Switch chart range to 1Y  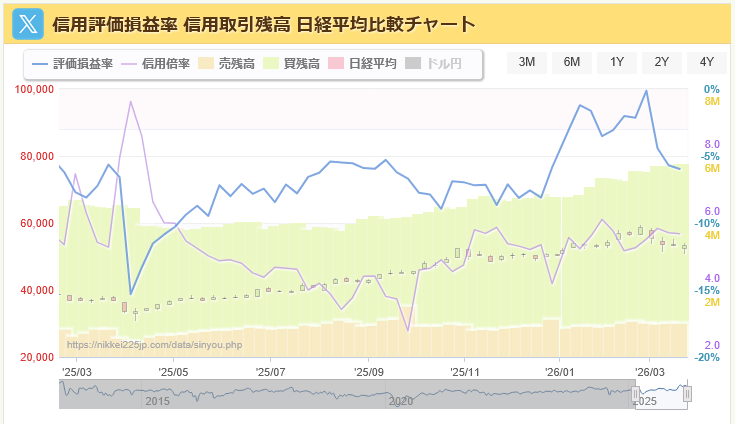[617, 62]
